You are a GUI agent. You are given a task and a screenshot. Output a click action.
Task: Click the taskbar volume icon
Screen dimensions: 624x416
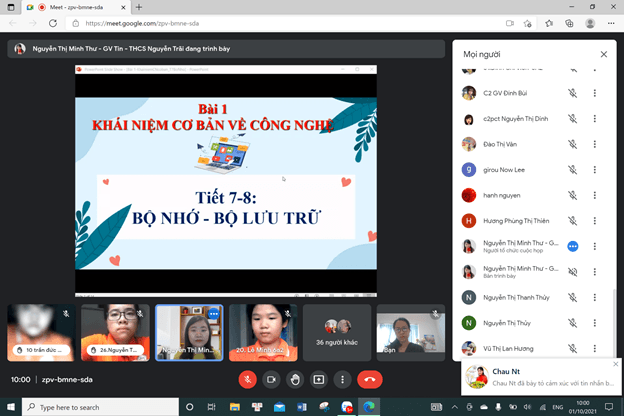click(527, 407)
